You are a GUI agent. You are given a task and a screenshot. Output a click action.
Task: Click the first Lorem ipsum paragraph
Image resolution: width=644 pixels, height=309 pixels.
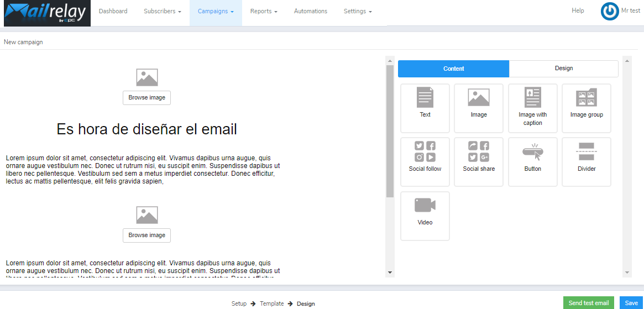click(143, 170)
